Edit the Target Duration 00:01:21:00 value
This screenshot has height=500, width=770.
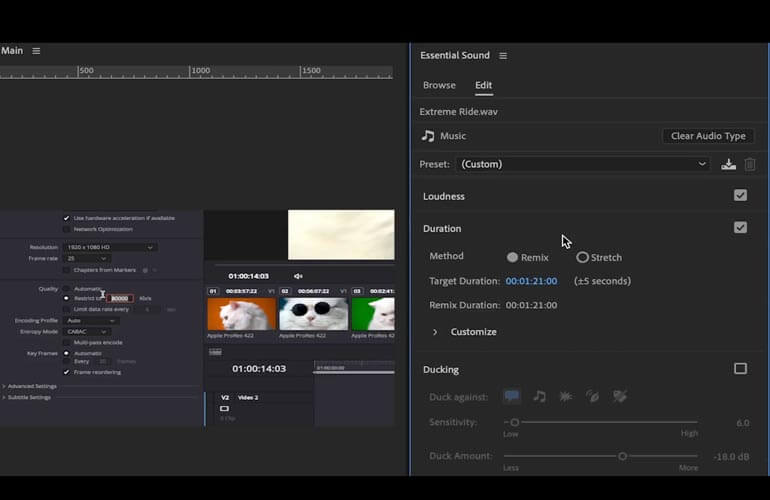[x=531, y=281]
